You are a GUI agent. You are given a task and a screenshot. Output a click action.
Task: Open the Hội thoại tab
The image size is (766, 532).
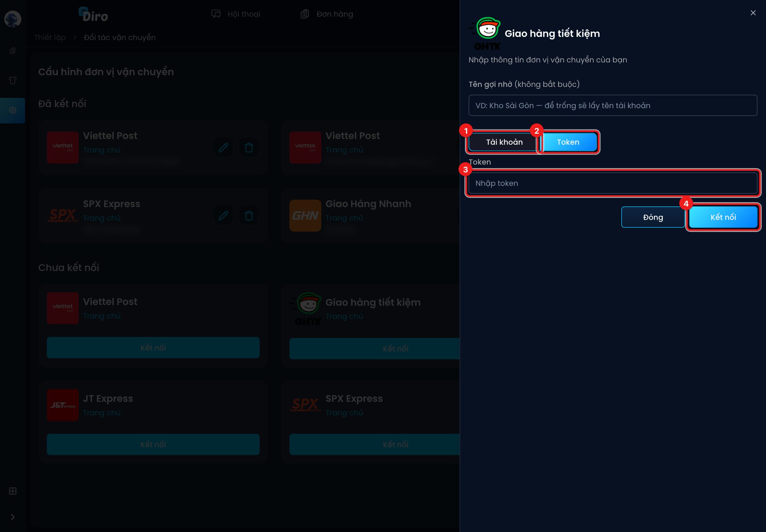tap(236, 14)
